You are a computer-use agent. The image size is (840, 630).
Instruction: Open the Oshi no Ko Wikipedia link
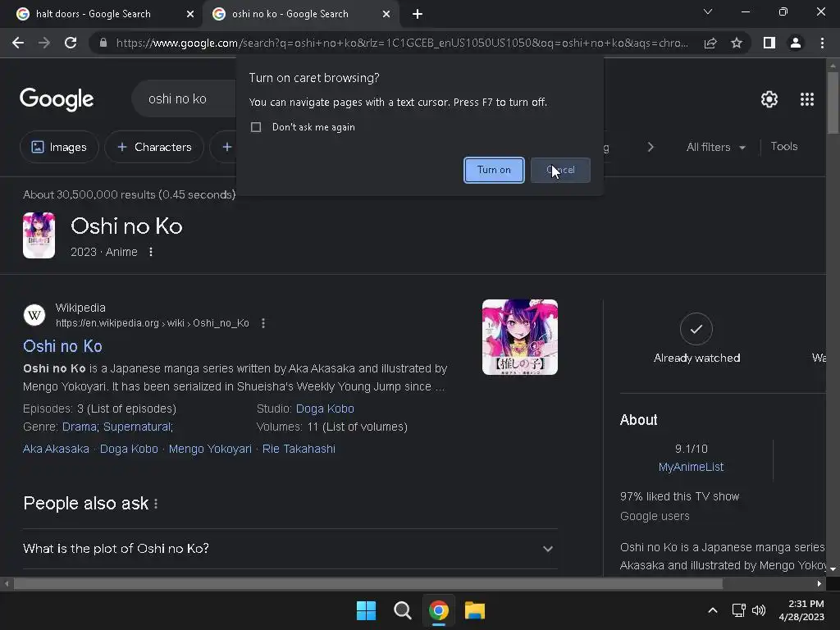pyautogui.click(x=62, y=346)
